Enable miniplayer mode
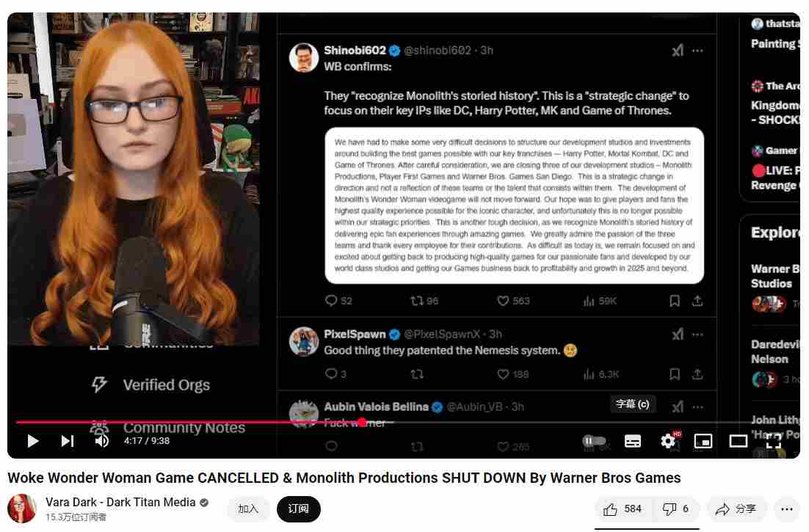 [x=703, y=441]
